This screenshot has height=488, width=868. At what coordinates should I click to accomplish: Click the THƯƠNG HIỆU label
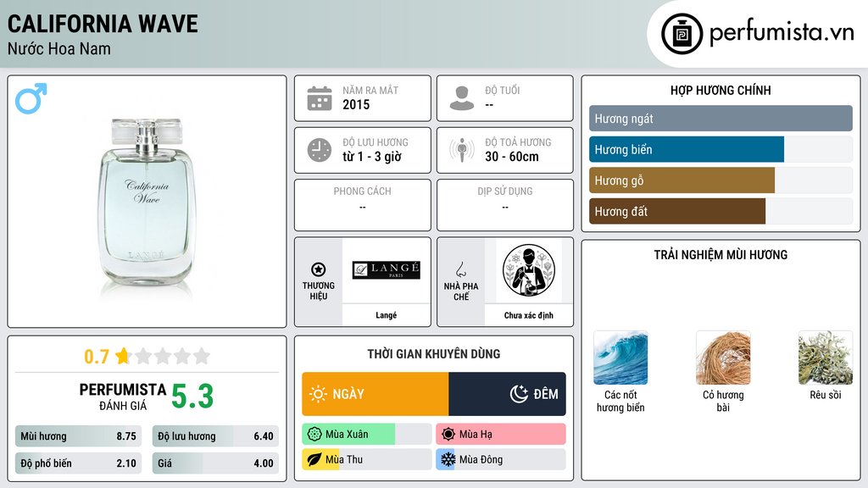319,291
